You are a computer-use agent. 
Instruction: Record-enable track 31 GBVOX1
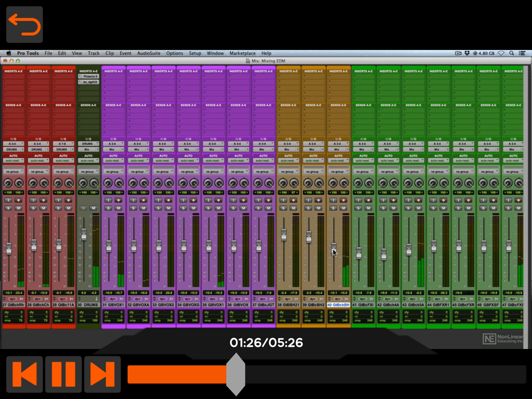[x=119, y=200]
